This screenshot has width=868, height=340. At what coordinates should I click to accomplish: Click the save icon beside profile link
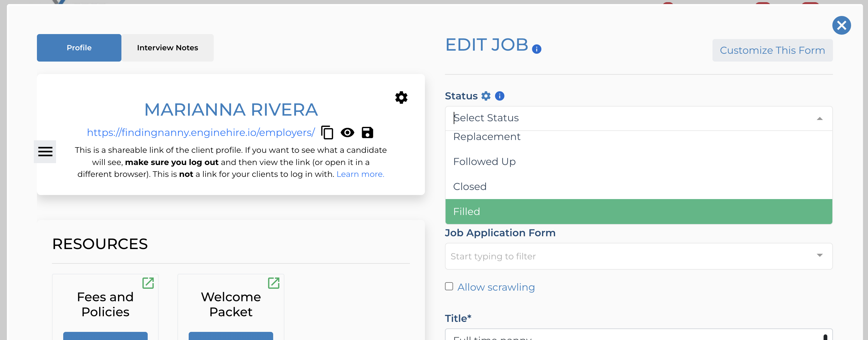(x=367, y=132)
